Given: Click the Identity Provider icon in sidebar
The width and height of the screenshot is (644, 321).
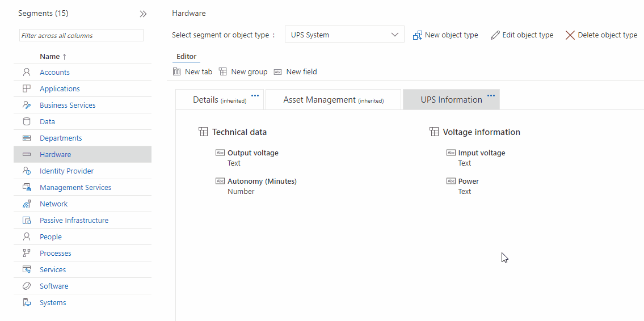Looking at the screenshot, I should [x=26, y=171].
